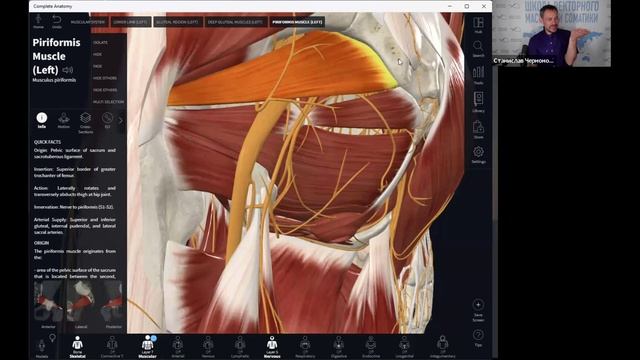Open the Models icon in bottom bar
This screenshot has height=360, width=640.
tap(42, 348)
